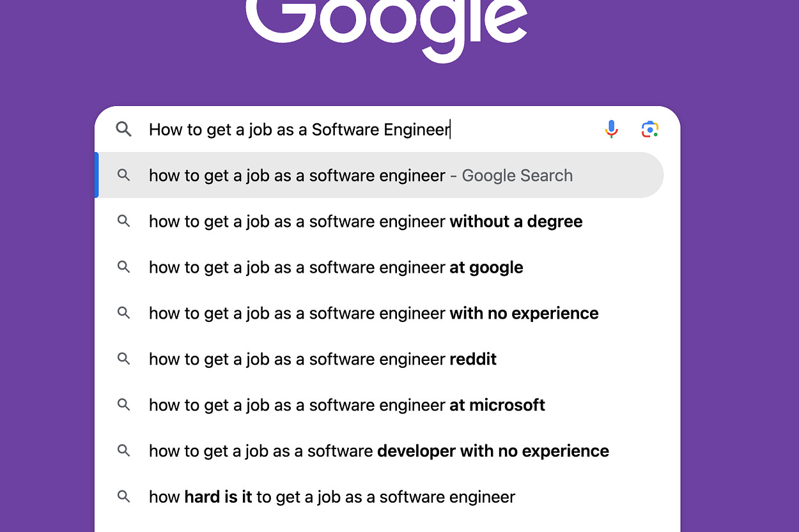Pick the 'how hard is it' suggestion
The height and width of the screenshot is (532, 799).
(332, 496)
